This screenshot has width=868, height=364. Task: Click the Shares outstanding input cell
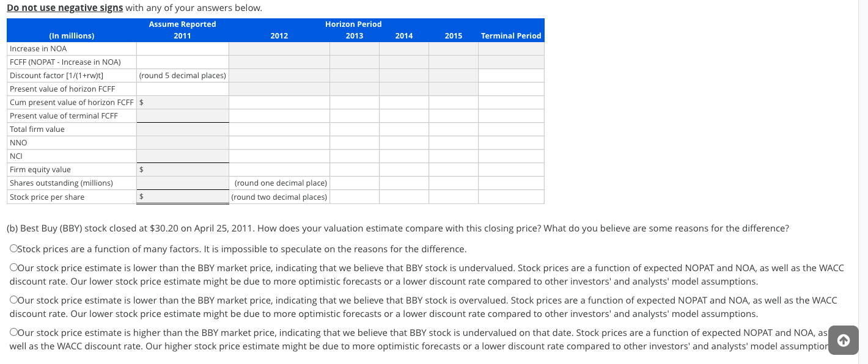183,183
